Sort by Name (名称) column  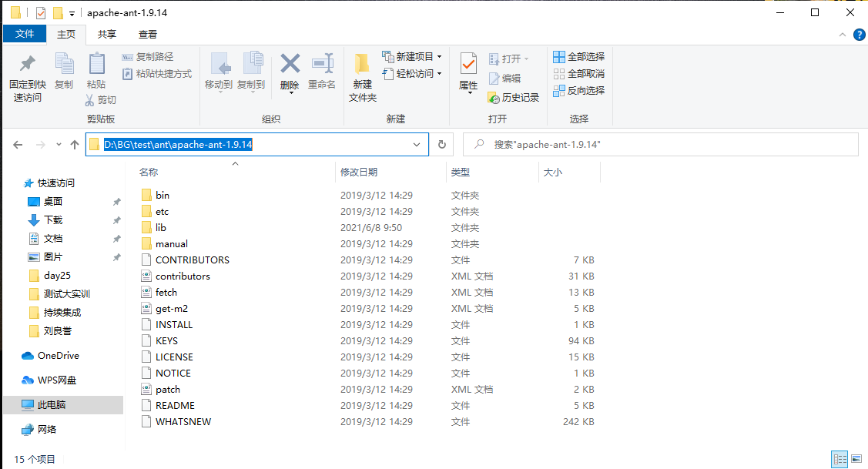(149, 173)
